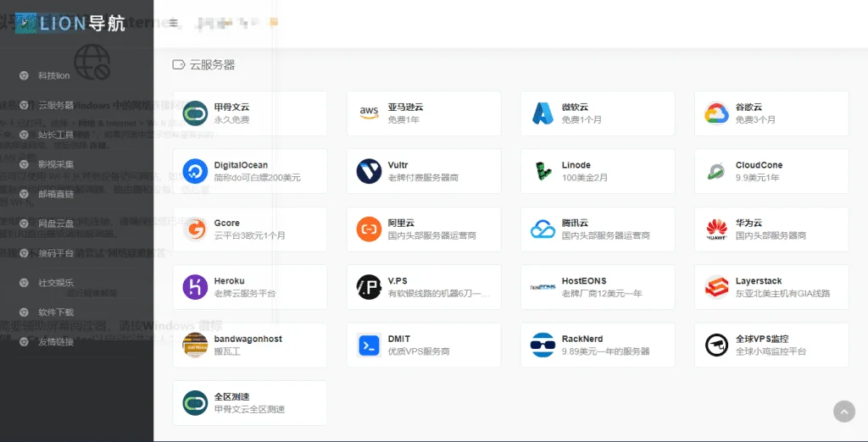Image resolution: width=868 pixels, height=442 pixels.
Task: Click the Azure logo for 微软云
Action: pos(542,113)
